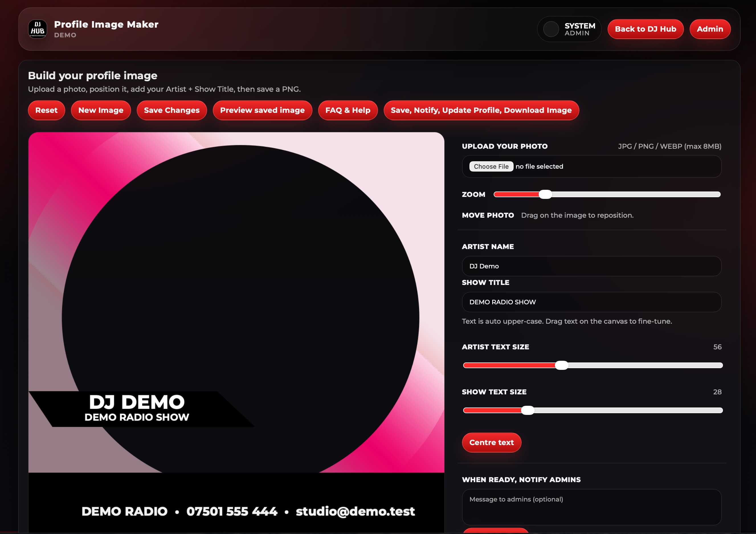Save Changes to the profile image

point(171,110)
